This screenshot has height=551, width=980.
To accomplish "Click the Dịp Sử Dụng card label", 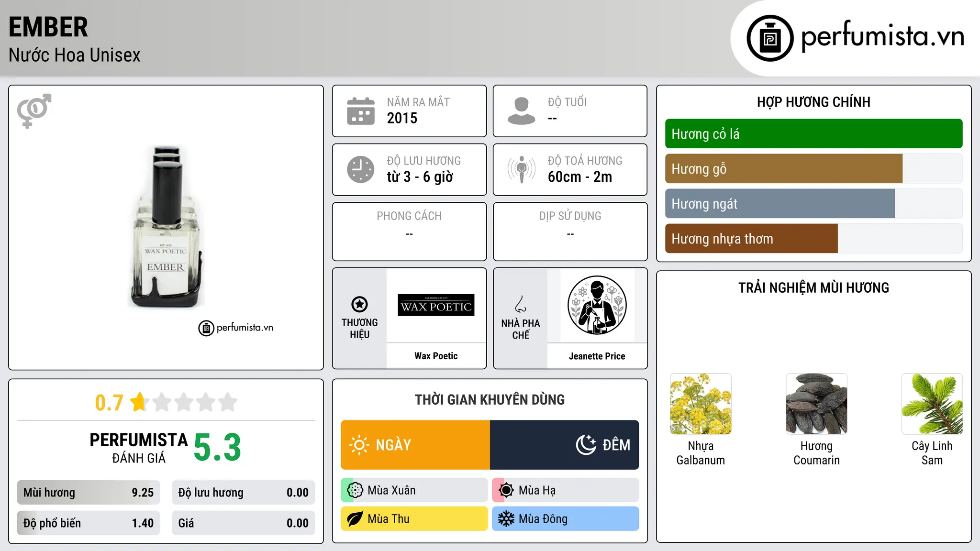I will tap(570, 216).
